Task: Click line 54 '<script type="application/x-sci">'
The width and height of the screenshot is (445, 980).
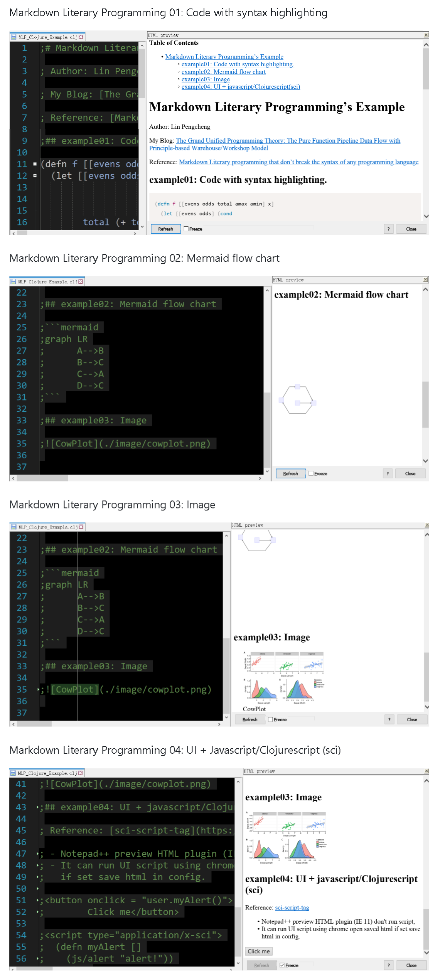Action: pyautogui.click(x=131, y=935)
